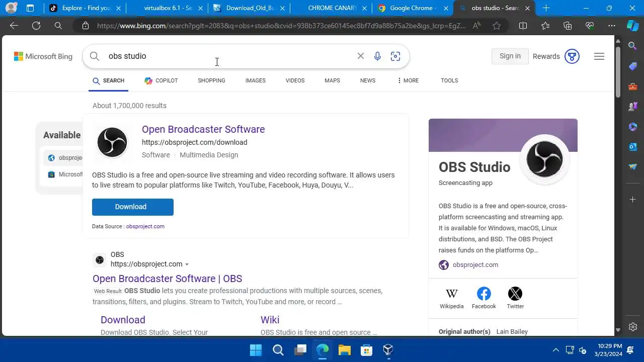Viewport: 644px width, 362px height.
Task: Open the Download sitelink under OBS result
Action: [x=123, y=320]
